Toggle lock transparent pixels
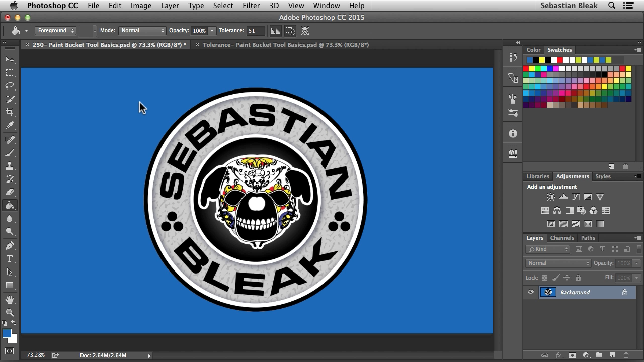This screenshot has height=362, width=644. point(544,278)
